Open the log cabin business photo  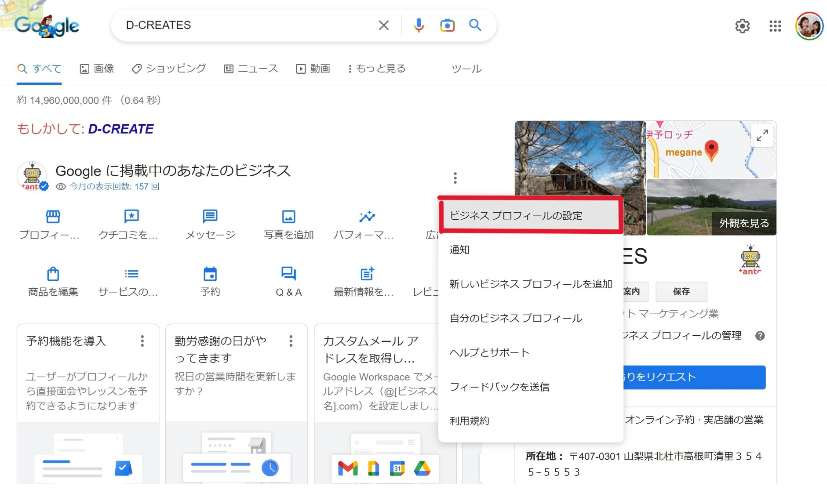(x=580, y=159)
